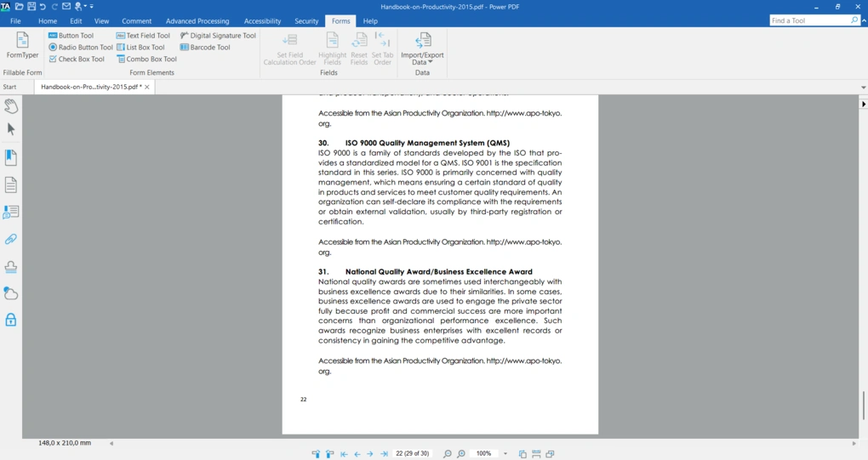Click the previous view icon in status bar
The width and height of the screenshot is (868, 460).
pyautogui.click(x=316, y=454)
